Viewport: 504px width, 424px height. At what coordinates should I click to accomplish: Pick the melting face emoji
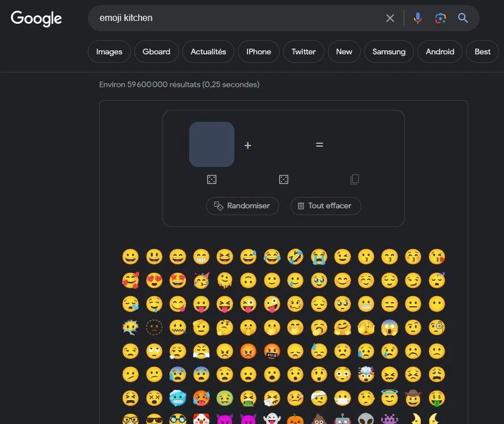point(225,280)
